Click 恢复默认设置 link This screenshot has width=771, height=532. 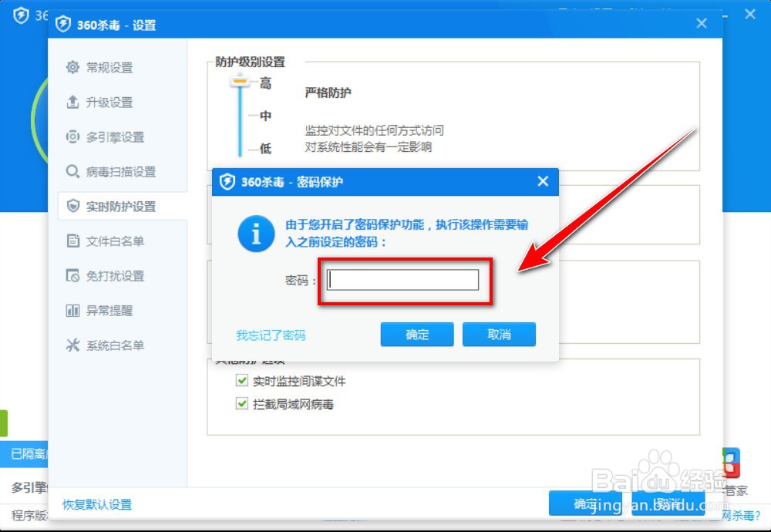[97, 504]
